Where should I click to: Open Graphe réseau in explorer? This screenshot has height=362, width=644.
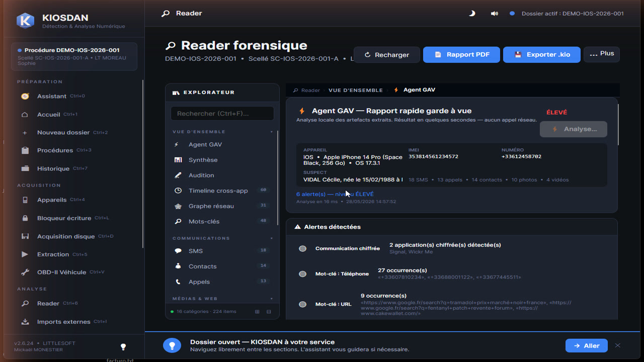coord(221,206)
